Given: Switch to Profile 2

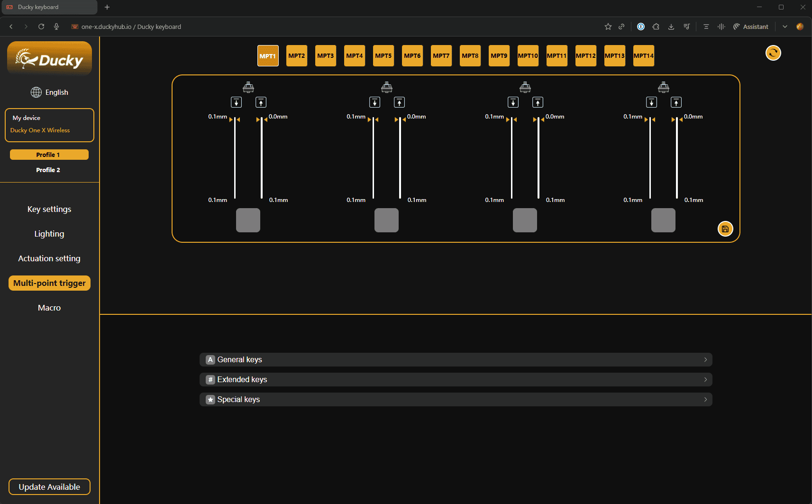Looking at the screenshot, I should click(x=48, y=170).
